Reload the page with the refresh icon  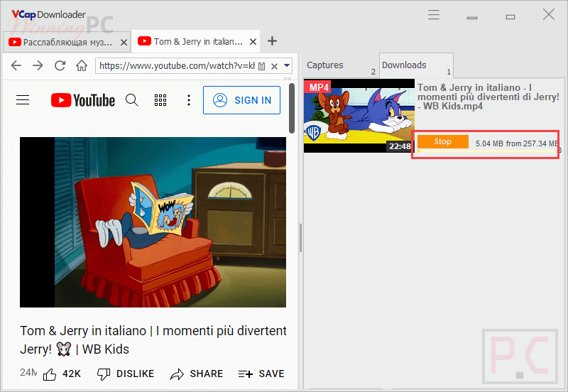click(x=60, y=66)
